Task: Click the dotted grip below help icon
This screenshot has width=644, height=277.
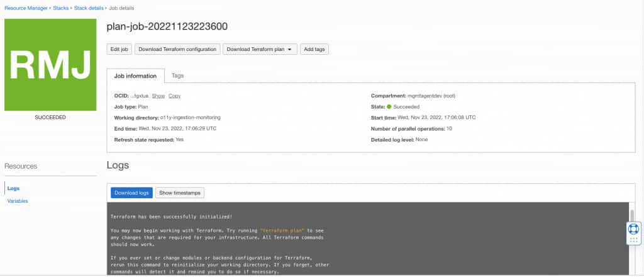Action: click(633, 240)
